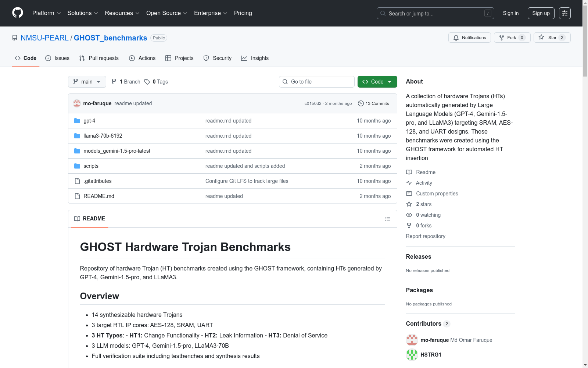Viewport: 588px width, 368px height.
Task: Click the pulse icon beside Activity
Action: point(409,183)
